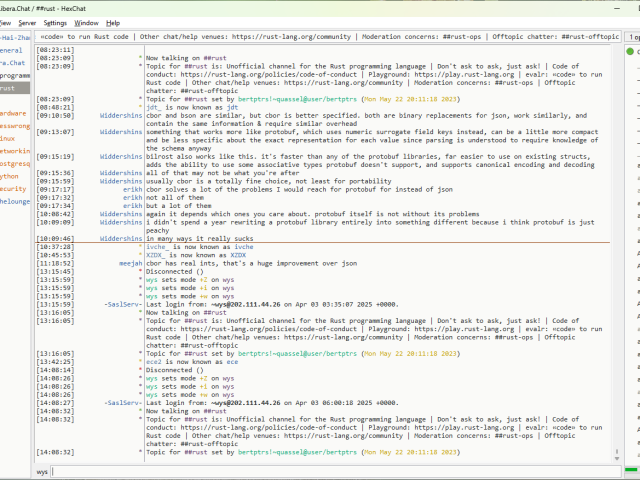Switch to the hardware channel

pos(14,113)
